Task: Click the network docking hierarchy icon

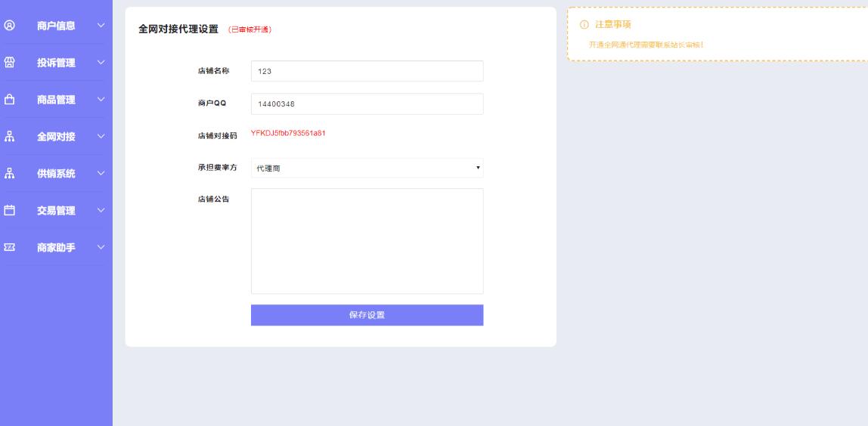Action: coord(10,136)
